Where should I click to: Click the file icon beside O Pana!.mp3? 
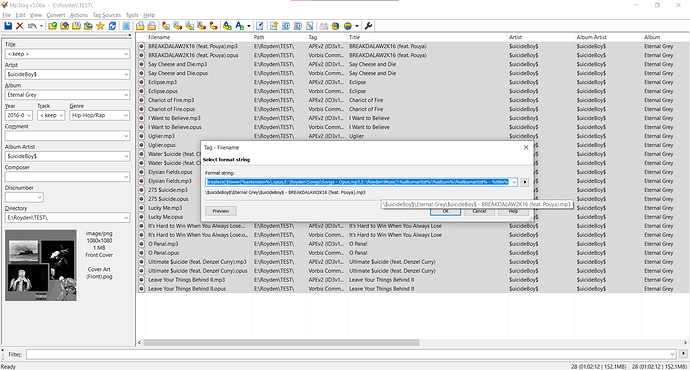(142, 244)
